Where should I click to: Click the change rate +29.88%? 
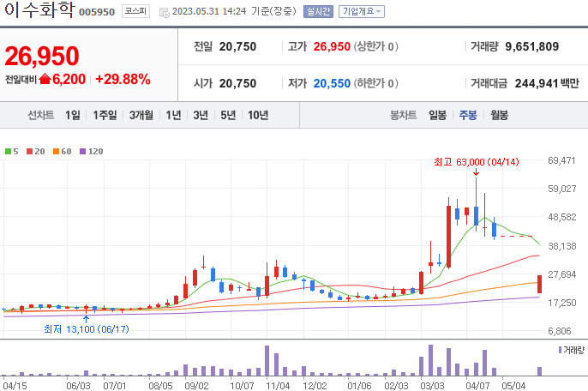(123, 79)
